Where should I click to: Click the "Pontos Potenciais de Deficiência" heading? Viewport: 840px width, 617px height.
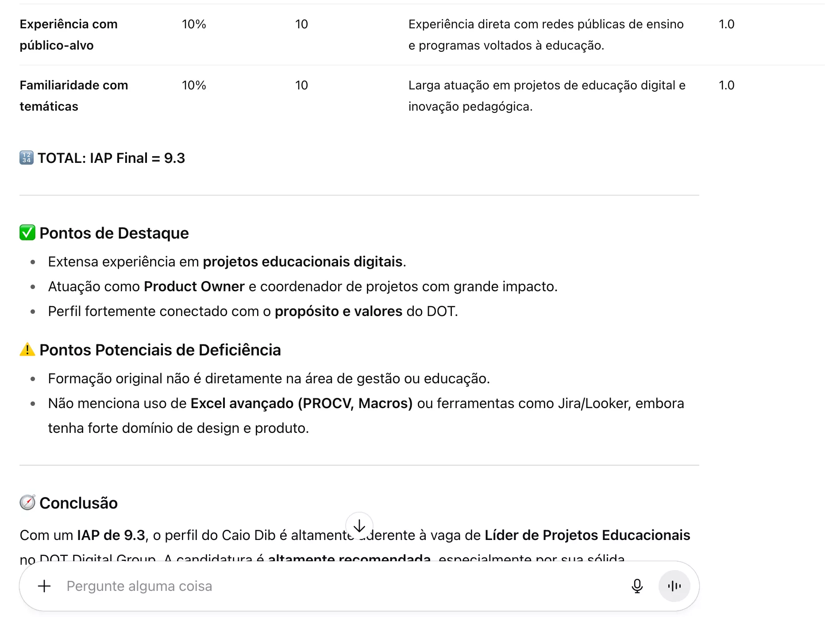(160, 350)
